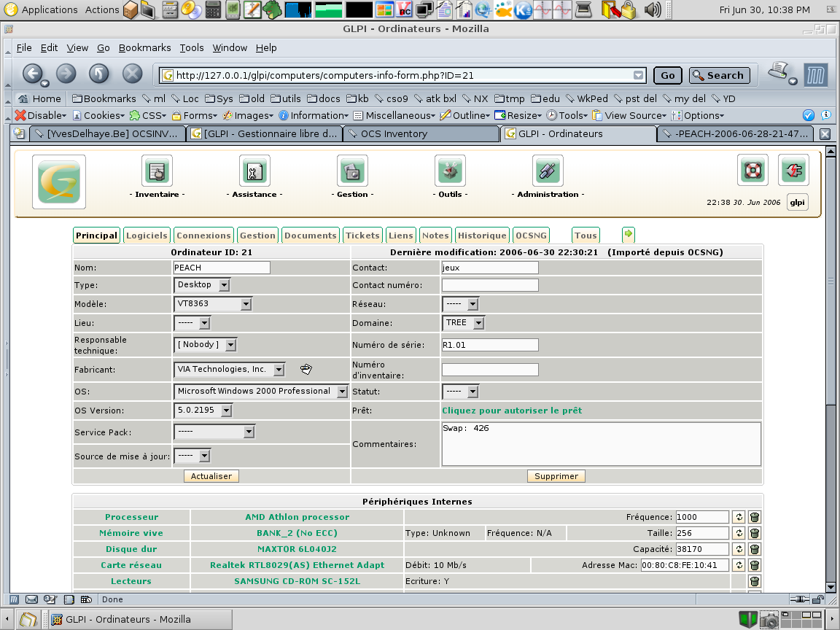Open the Statut dropdown

[460, 392]
